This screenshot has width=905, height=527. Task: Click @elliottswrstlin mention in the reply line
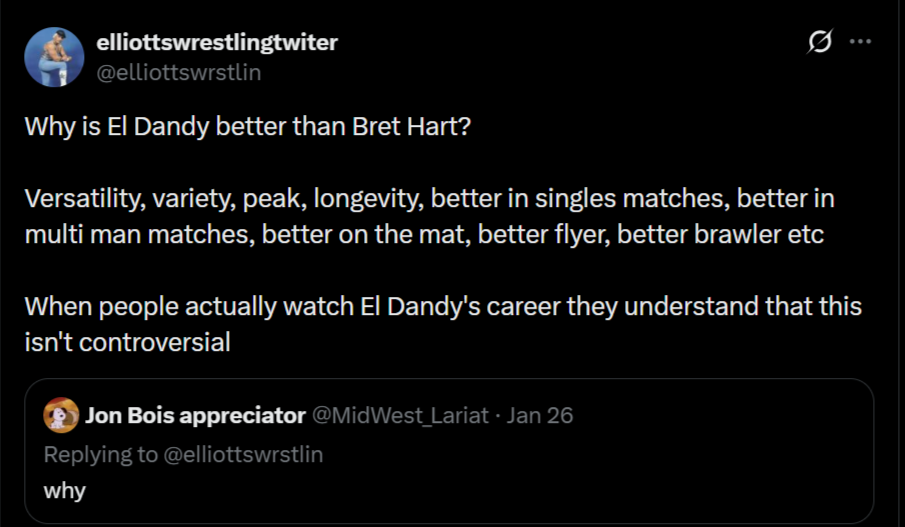pos(243,454)
